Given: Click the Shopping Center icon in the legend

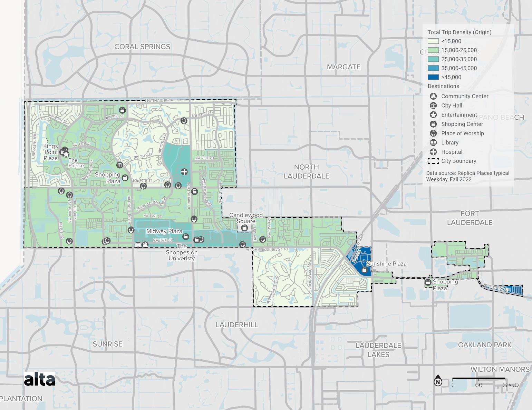Looking at the screenshot, I should pos(433,124).
